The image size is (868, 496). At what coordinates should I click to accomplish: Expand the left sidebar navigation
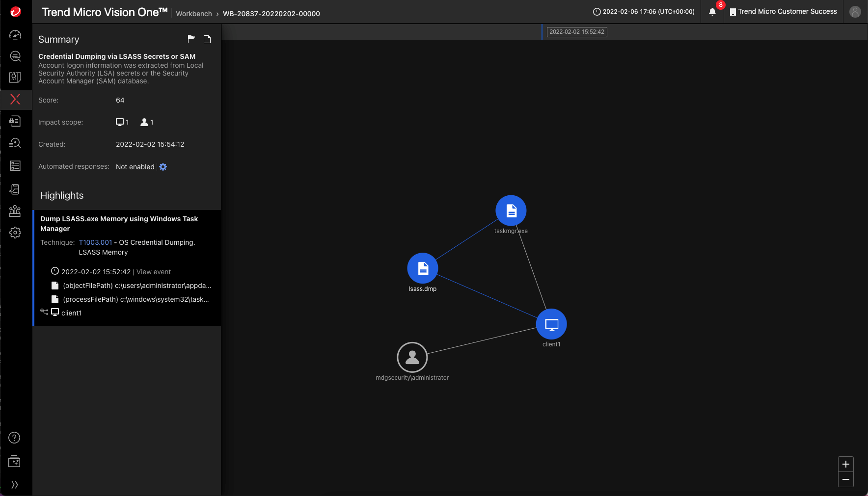pos(15,485)
